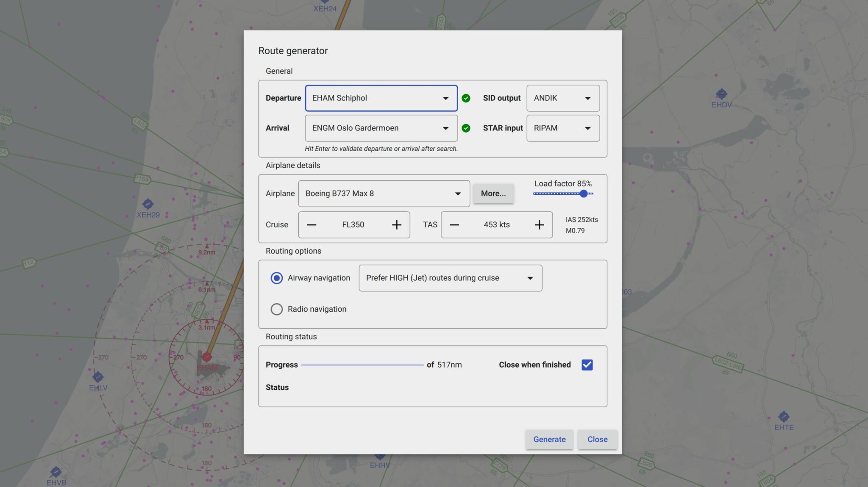Viewport: 868px width, 487px height.
Task: Select the Airway navigation radio button
Action: click(x=277, y=278)
